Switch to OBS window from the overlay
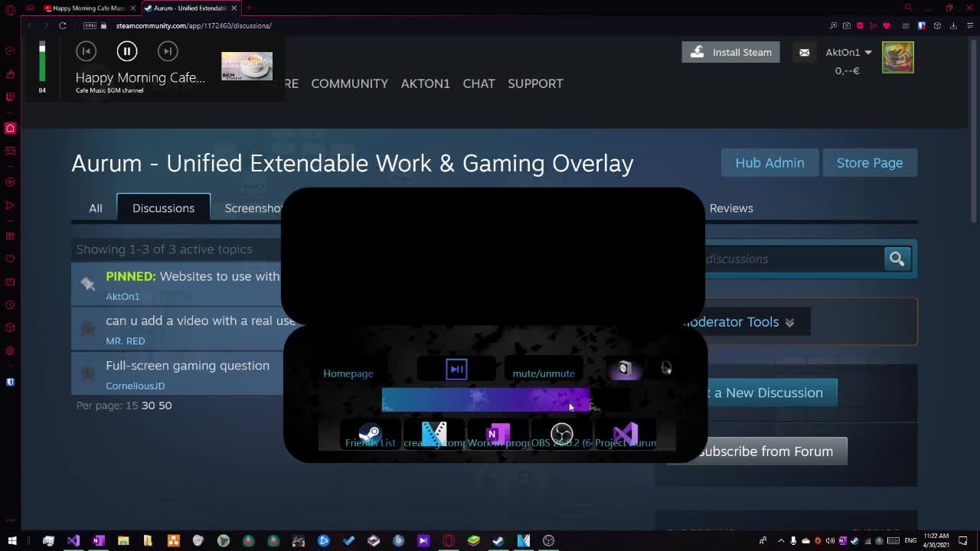The width and height of the screenshot is (980, 551). [562, 435]
